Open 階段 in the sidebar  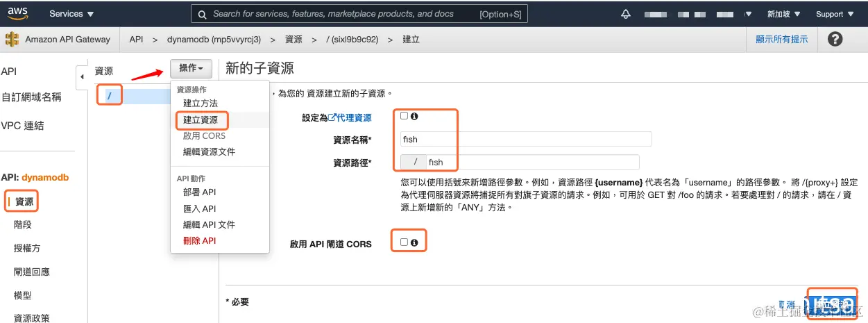click(x=23, y=224)
